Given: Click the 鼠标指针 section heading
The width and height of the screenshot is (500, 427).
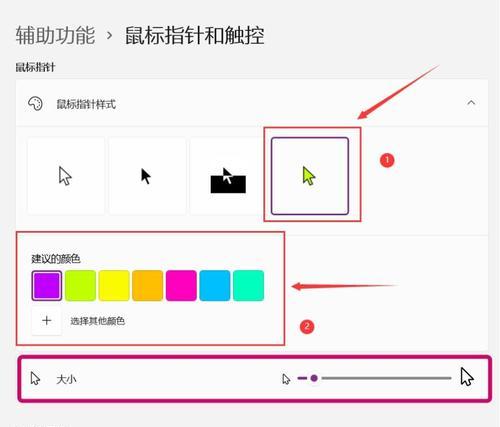Looking at the screenshot, I should [x=35, y=67].
